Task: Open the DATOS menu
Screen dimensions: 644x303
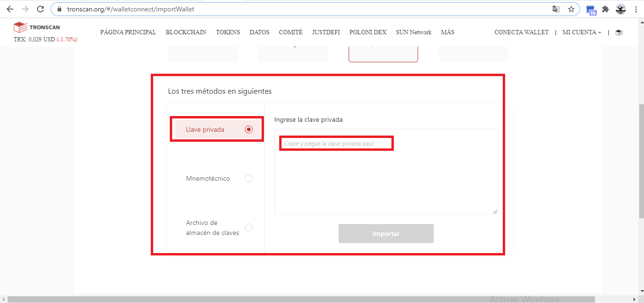Action: click(x=259, y=32)
